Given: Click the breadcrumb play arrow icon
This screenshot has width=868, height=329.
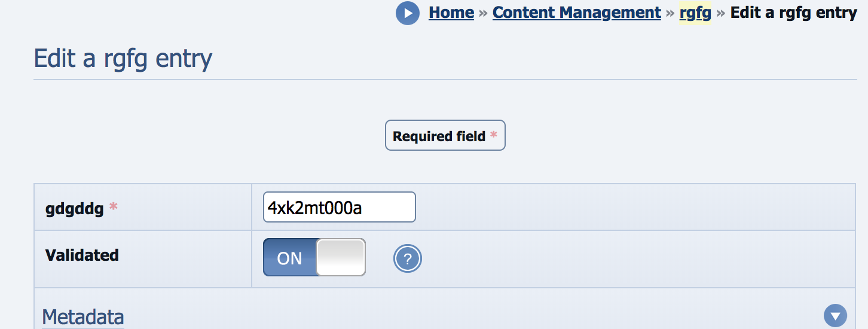Looking at the screenshot, I should [x=407, y=13].
